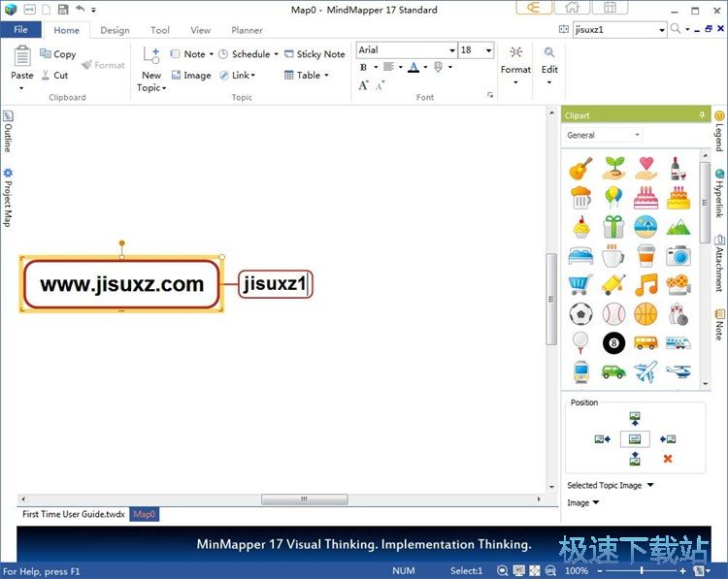728x579 pixels.
Task: Position image right of topic text
Action: click(x=668, y=439)
